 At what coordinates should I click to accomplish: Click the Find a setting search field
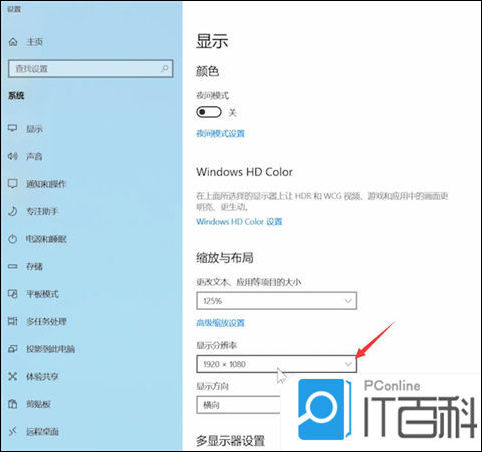coord(91,69)
